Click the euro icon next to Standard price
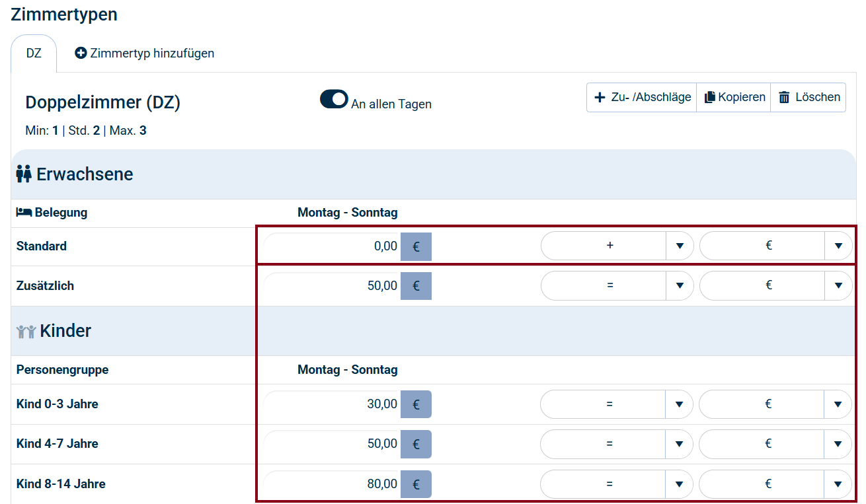866x504 pixels. click(416, 247)
